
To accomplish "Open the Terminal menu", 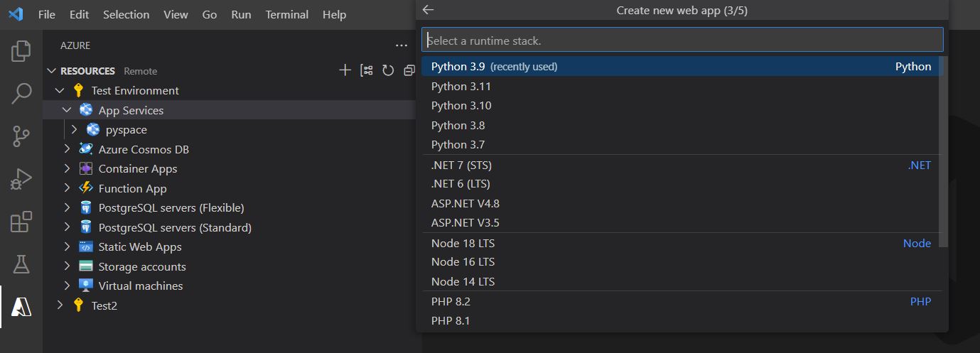I will (x=286, y=14).
